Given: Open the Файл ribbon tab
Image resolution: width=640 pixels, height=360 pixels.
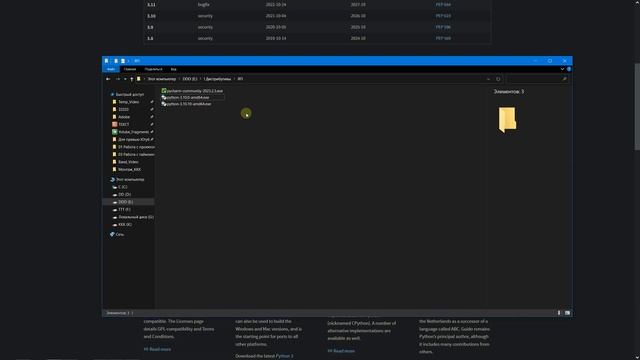Looking at the screenshot, I should 111,69.
